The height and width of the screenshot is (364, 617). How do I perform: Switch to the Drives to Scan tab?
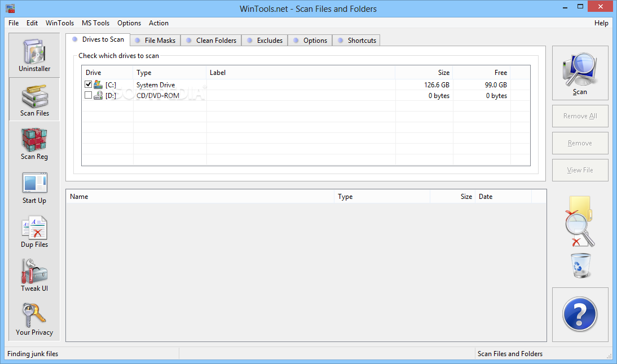coord(98,39)
